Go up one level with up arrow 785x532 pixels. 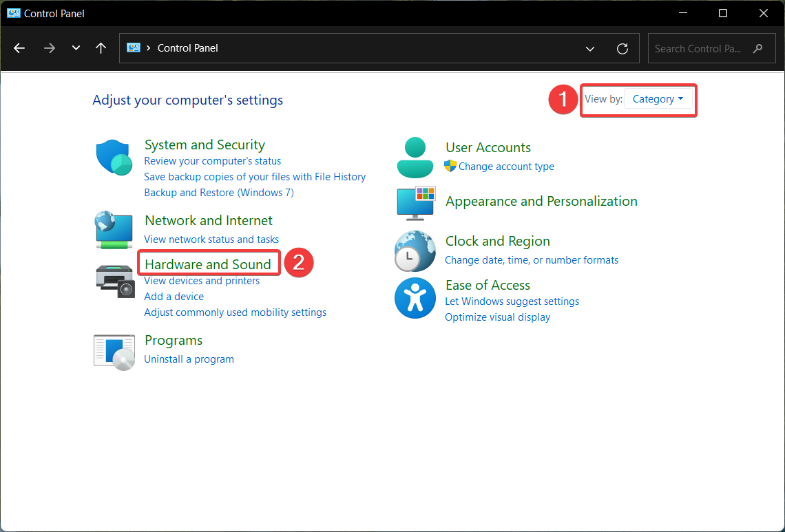click(101, 48)
